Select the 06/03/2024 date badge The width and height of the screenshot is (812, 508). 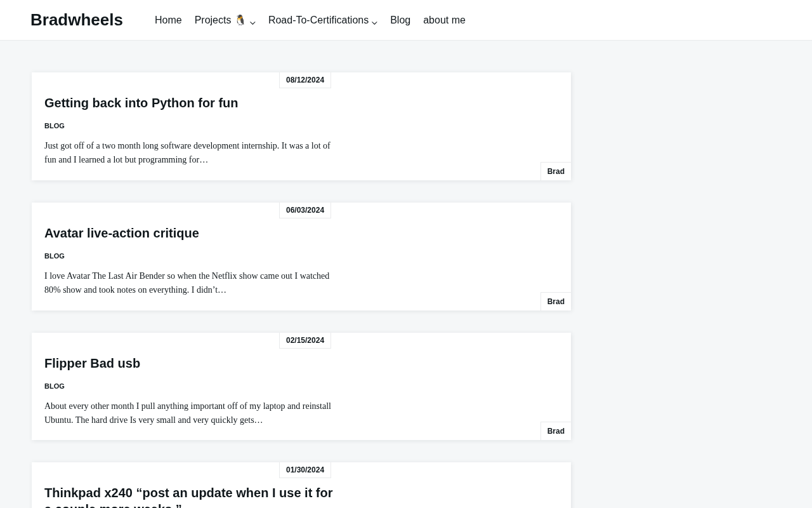coord(305,210)
